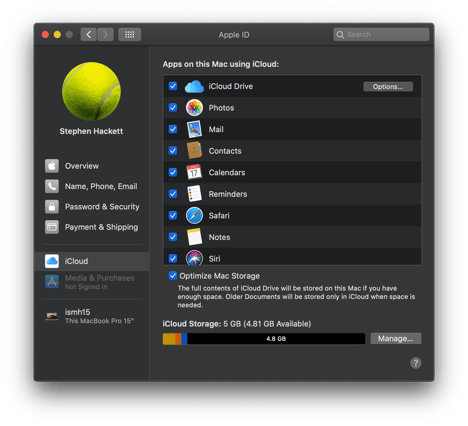Image resolution: width=468 pixels, height=426 pixels.
Task: Go forward with the right chevron button
Action: click(105, 34)
